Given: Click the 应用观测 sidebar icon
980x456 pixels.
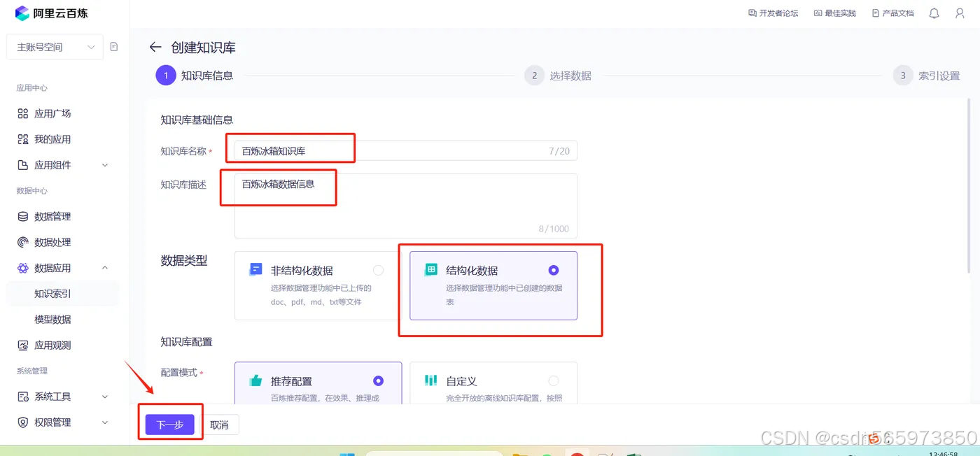Looking at the screenshot, I should point(52,345).
